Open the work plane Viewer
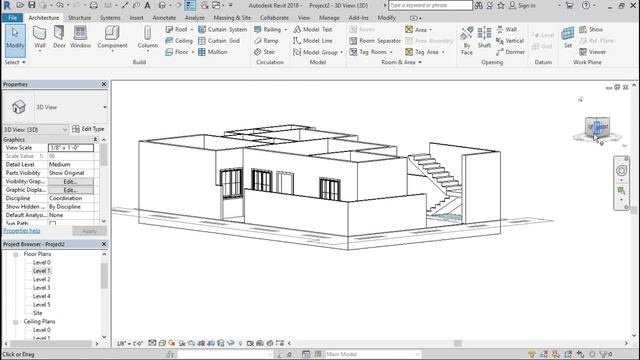 coord(592,52)
